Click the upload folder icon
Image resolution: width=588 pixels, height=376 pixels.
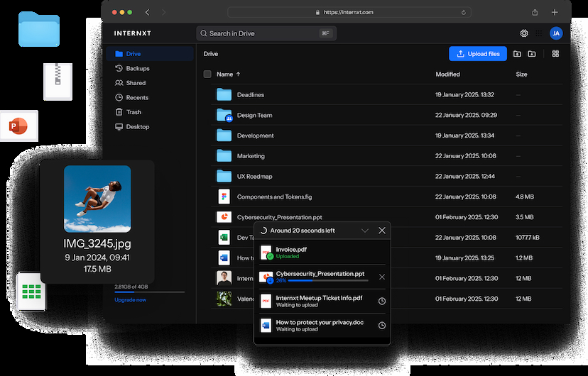pyautogui.click(x=517, y=54)
